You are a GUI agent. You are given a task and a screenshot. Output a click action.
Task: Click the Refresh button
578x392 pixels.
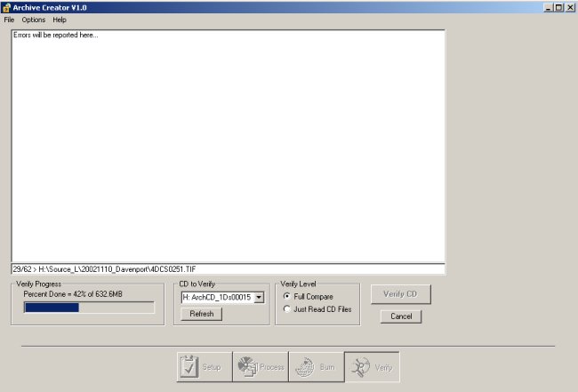point(201,314)
